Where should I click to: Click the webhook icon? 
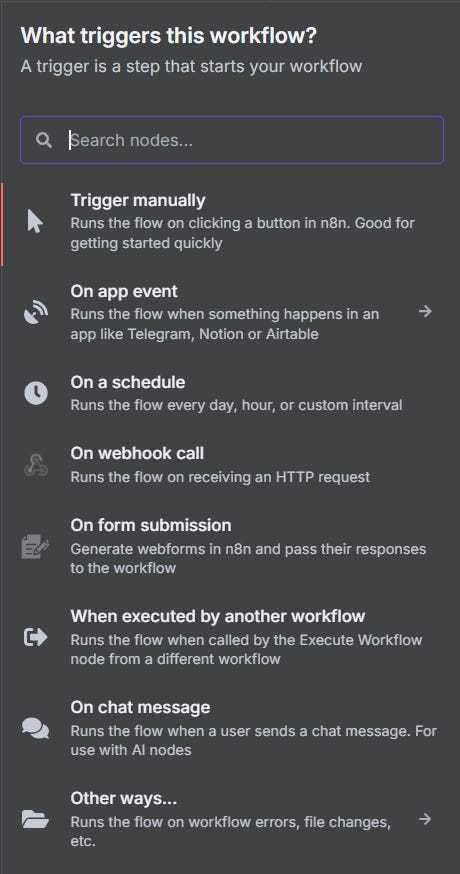pos(36,465)
